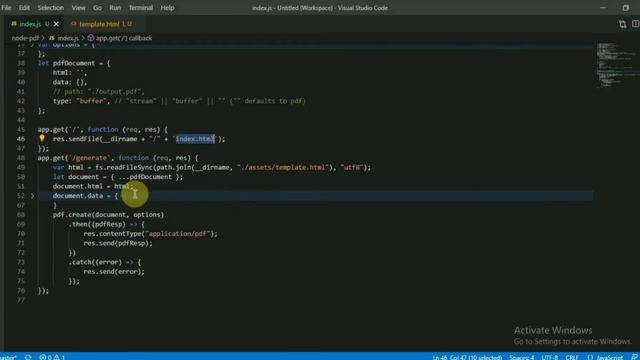This screenshot has width=640, height=360.
Task: Click 'document.html' on line 51
Action: pyautogui.click(x=78, y=187)
